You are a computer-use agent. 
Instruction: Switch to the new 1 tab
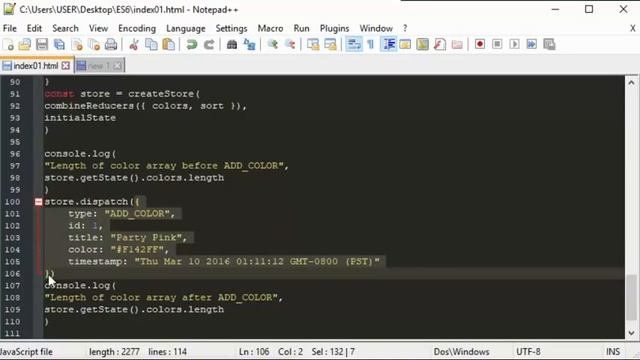click(99, 66)
